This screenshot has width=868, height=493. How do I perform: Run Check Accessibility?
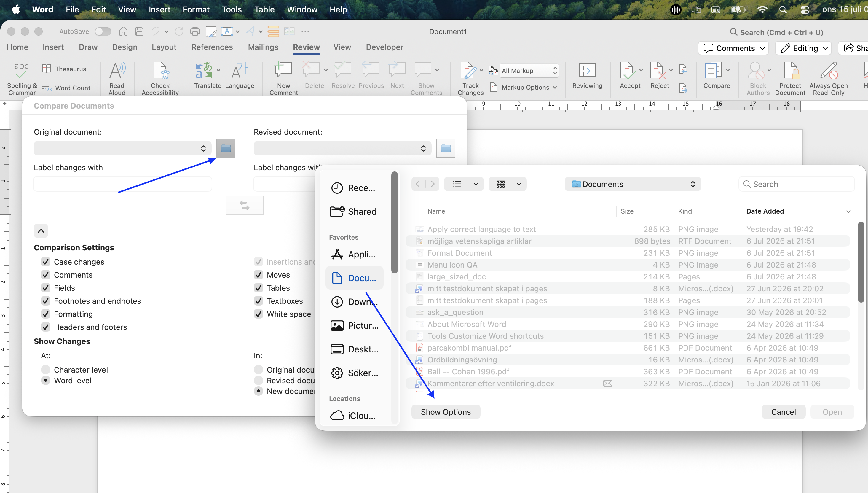point(160,78)
